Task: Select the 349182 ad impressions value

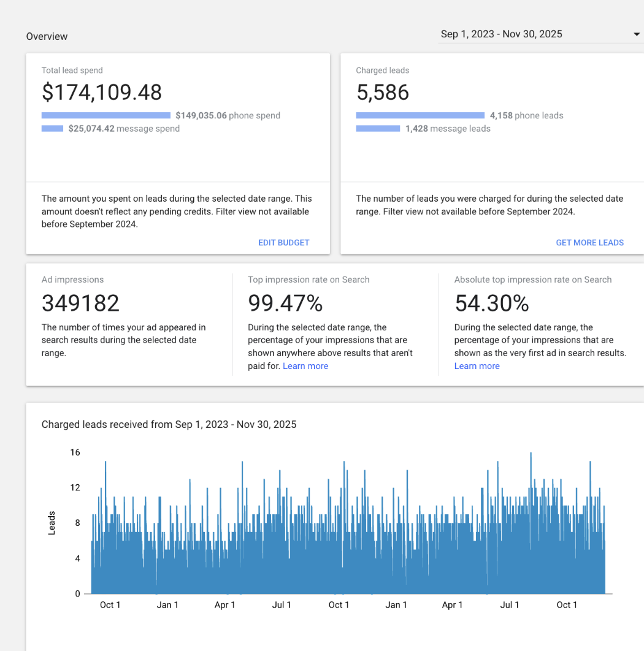Action: click(80, 303)
